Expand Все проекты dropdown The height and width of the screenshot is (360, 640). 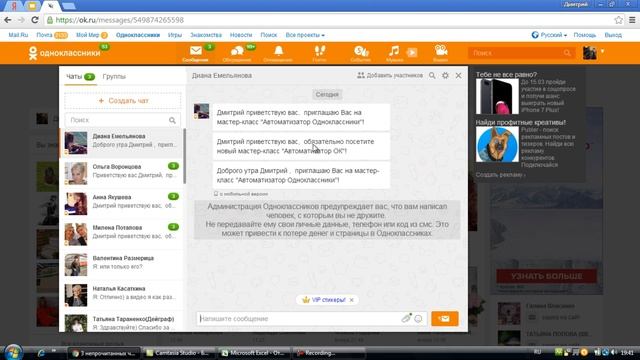pos(305,35)
